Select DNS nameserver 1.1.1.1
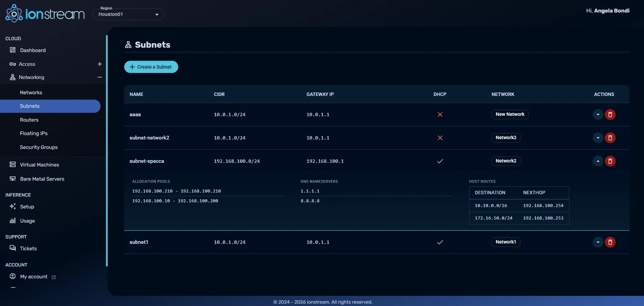The width and height of the screenshot is (644, 306). click(310, 191)
